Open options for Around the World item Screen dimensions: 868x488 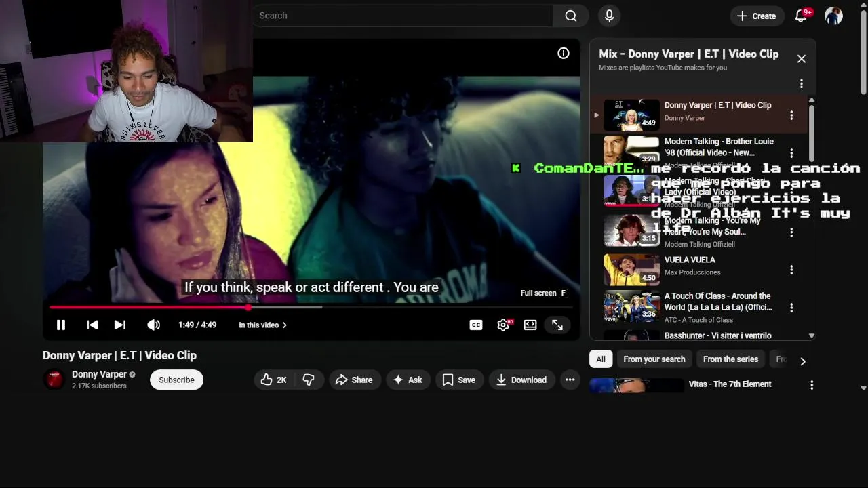click(791, 308)
